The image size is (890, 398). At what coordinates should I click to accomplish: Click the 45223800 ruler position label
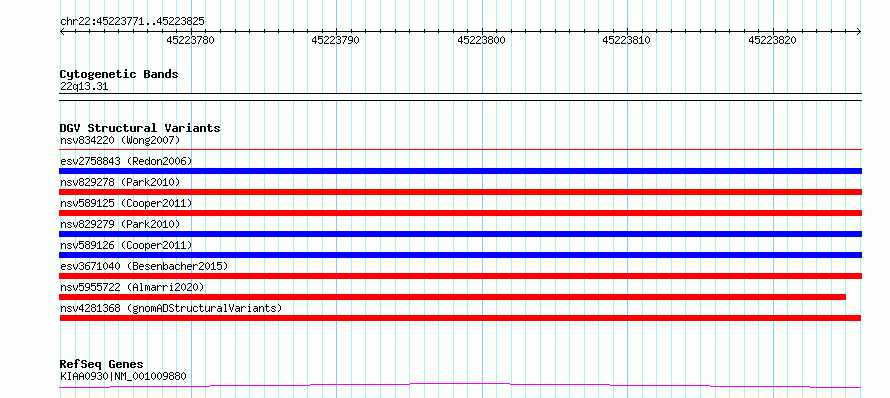pos(481,40)
